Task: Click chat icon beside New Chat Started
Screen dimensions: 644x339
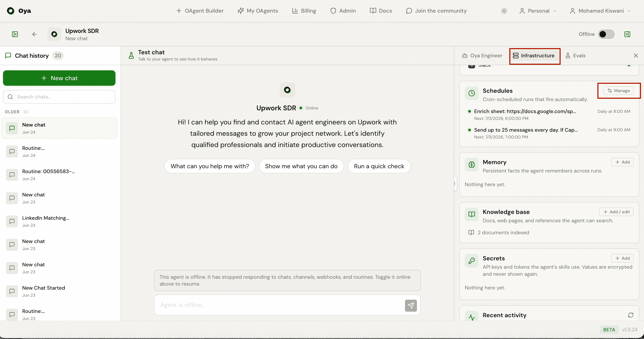Action: point(12,291)
